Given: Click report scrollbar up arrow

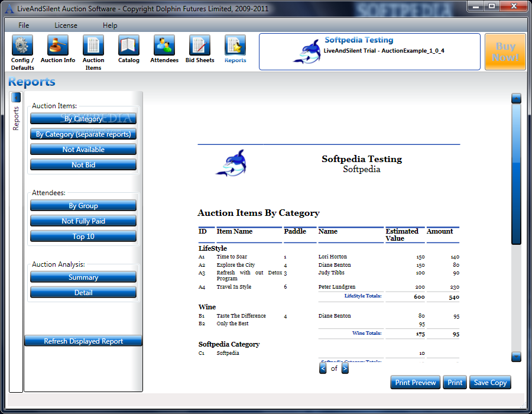Looking at the screenshot, I should (x=516, y=98).
